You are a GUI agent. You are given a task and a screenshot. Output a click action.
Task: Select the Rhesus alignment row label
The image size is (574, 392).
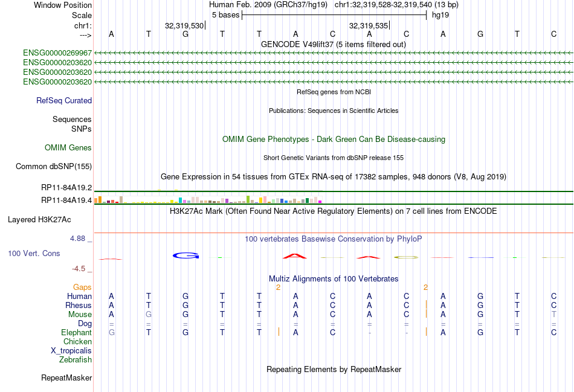tap(79, 305)
